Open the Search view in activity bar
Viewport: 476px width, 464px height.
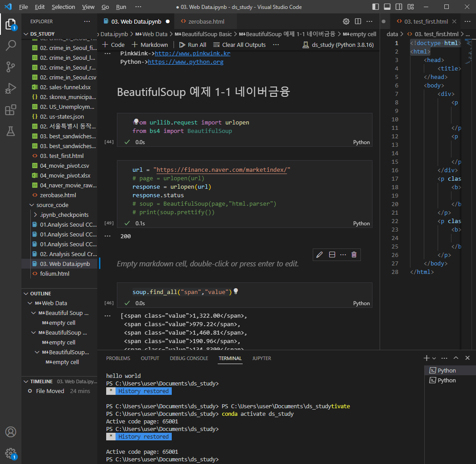(11, 46)
